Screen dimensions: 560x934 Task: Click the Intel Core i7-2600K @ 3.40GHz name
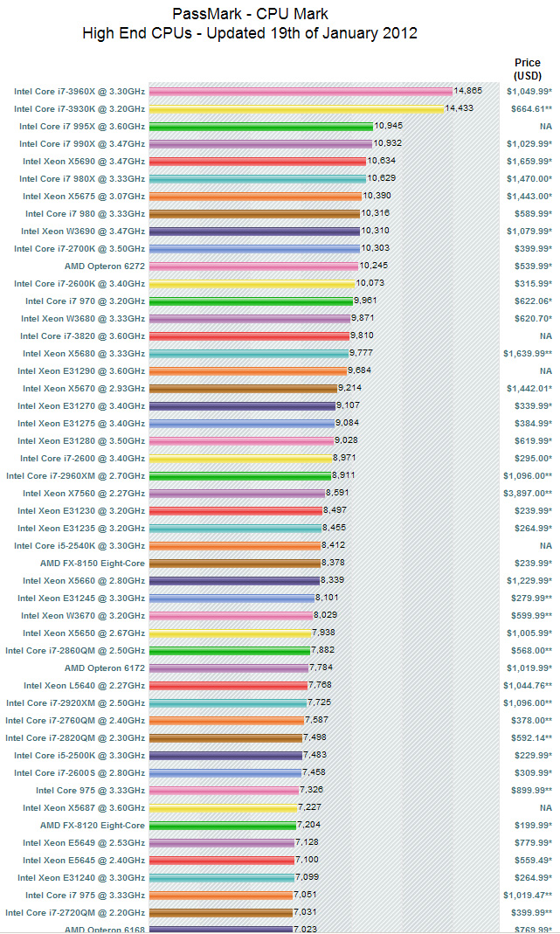80,284
